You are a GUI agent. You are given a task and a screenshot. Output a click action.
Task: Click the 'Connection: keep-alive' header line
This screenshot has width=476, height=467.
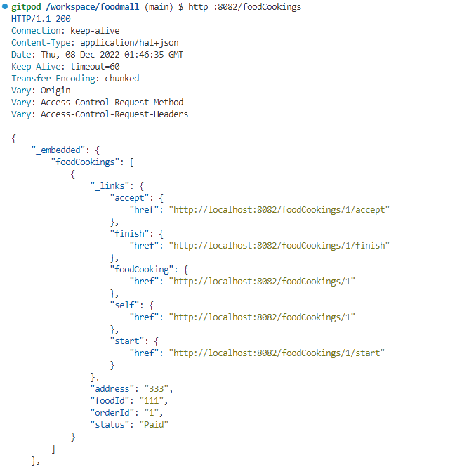point(65,31)
